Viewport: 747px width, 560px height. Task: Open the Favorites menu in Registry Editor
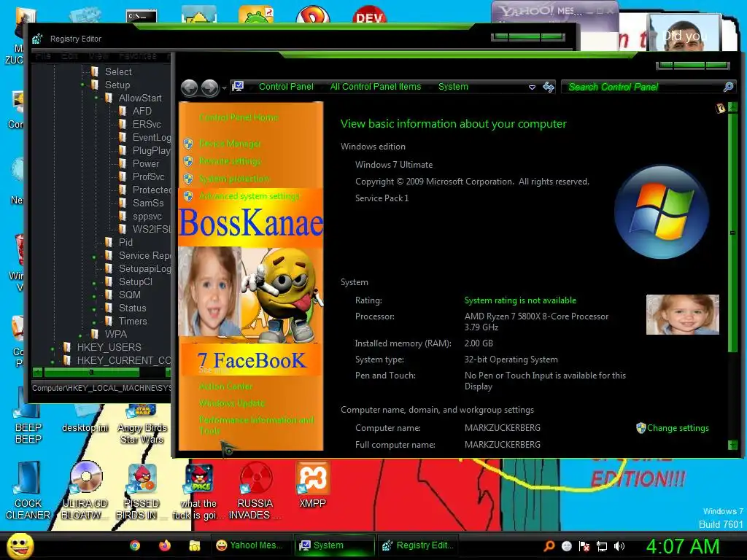(x=138, y=56)
